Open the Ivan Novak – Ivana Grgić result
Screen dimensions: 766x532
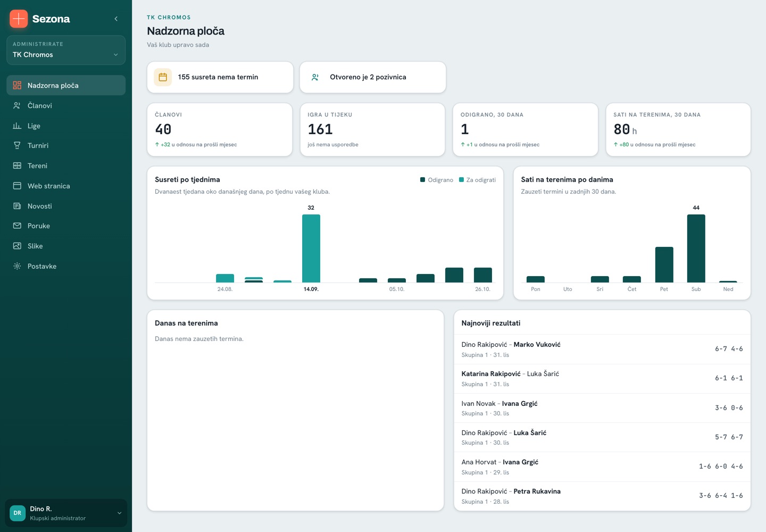pyautogui.click(x=602, y=408)
